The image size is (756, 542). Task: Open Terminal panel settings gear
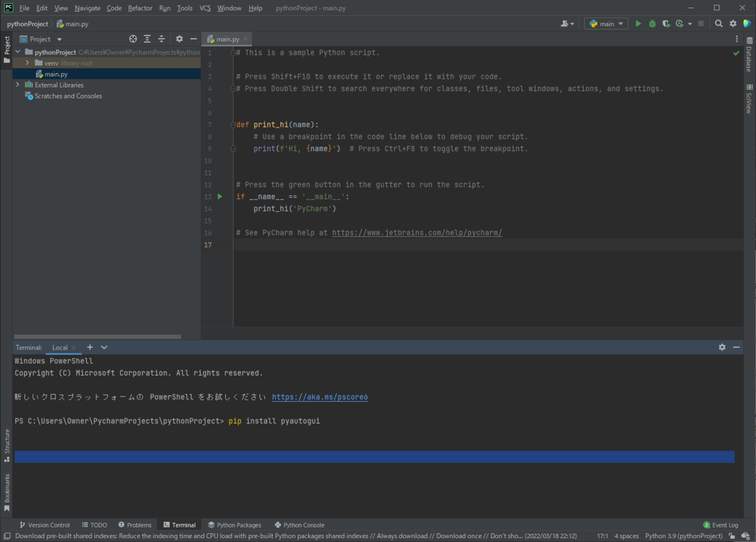[722, 347]
